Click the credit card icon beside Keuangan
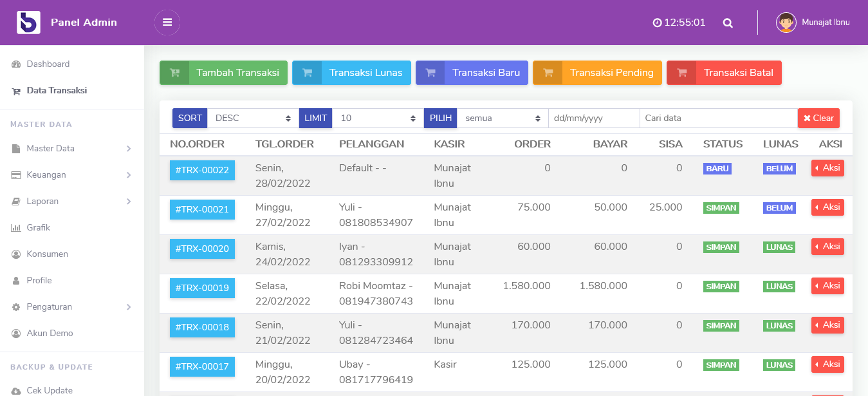This screenshot has width=868, height=396. pos(16,175)
